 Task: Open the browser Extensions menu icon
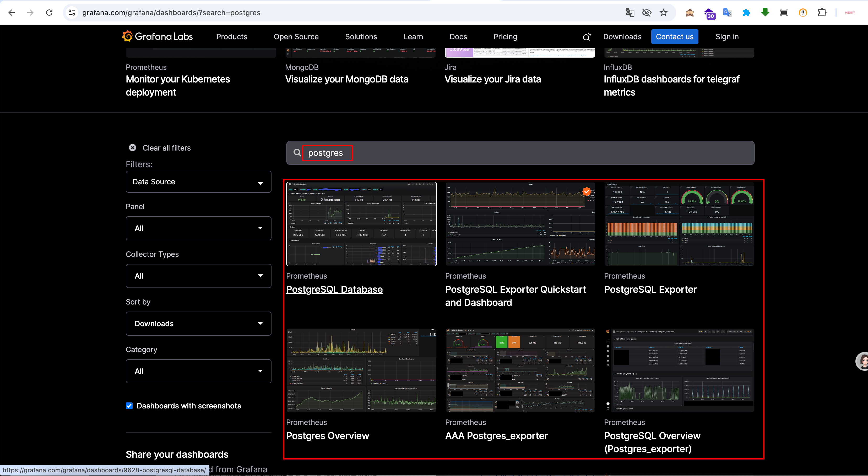822,13
